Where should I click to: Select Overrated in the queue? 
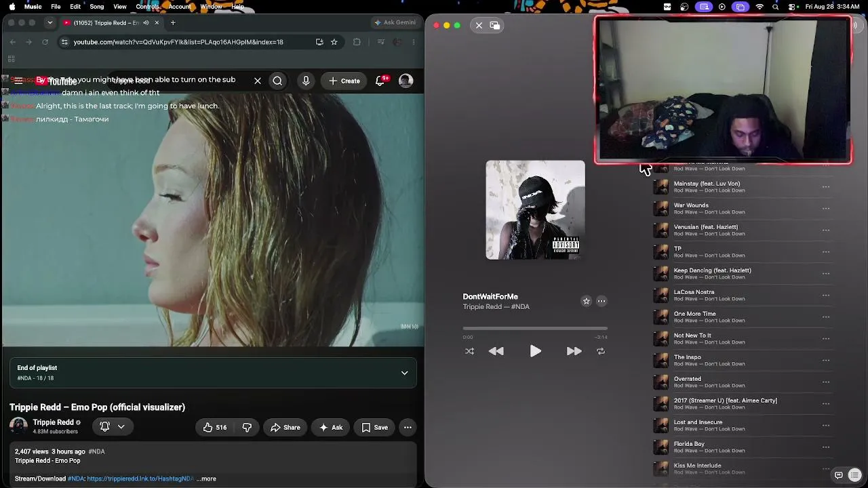(743, 382)
